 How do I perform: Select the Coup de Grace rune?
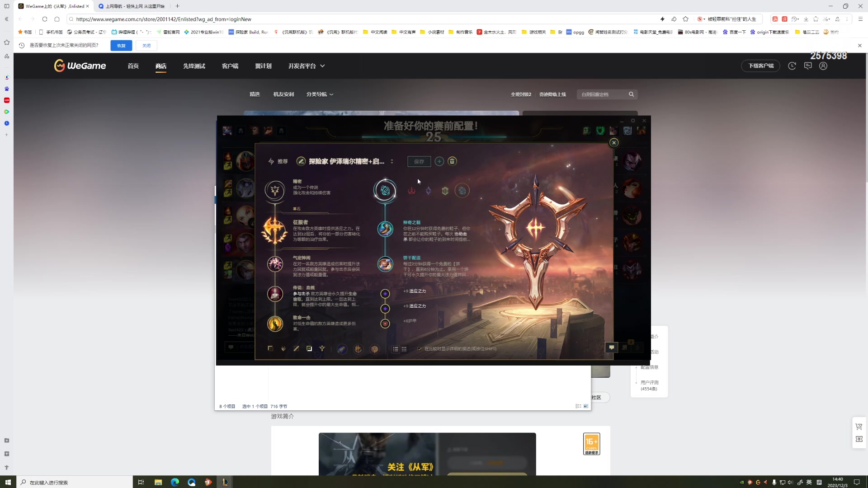tap(275, 324)
